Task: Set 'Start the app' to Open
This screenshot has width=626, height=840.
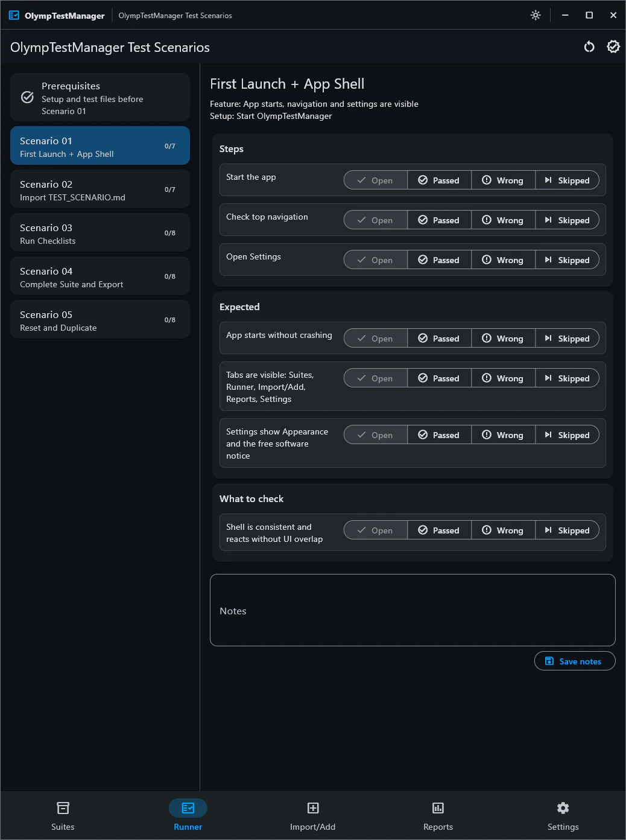Action: point(376,180)
